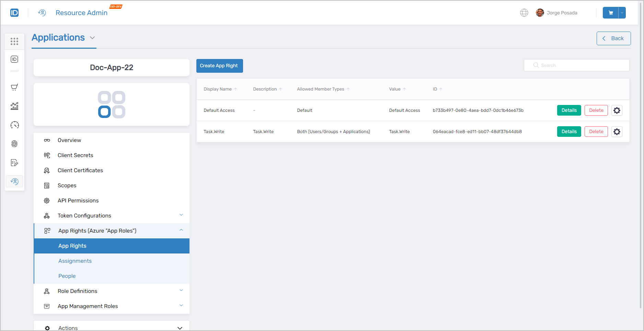The height and width of the screenshot is (331, 644).
Task: Click the gauge/speedometer sidebar icon
Action: click(14, 125)
